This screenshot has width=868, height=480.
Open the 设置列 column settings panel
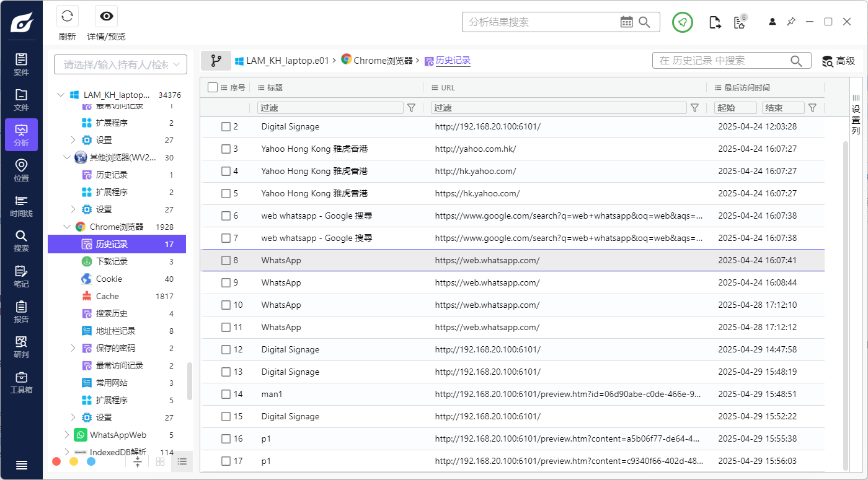pyautogui.click(x=856, y=114)
